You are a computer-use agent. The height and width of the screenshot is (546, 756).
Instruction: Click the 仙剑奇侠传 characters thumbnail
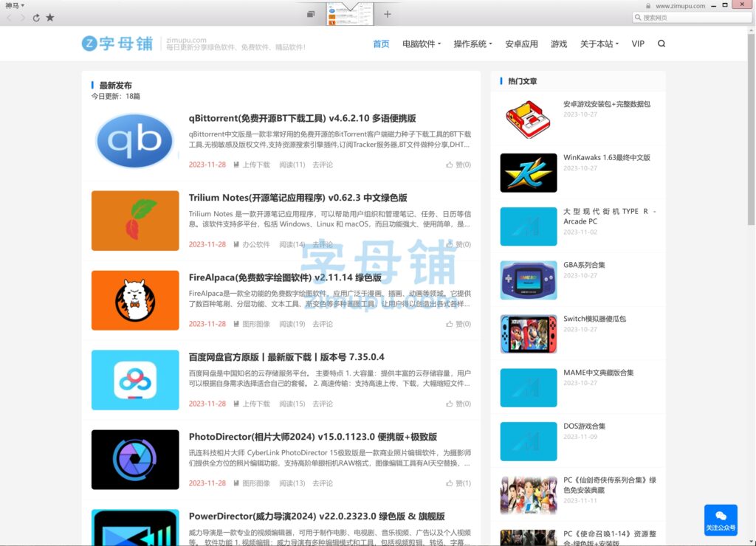529,495
